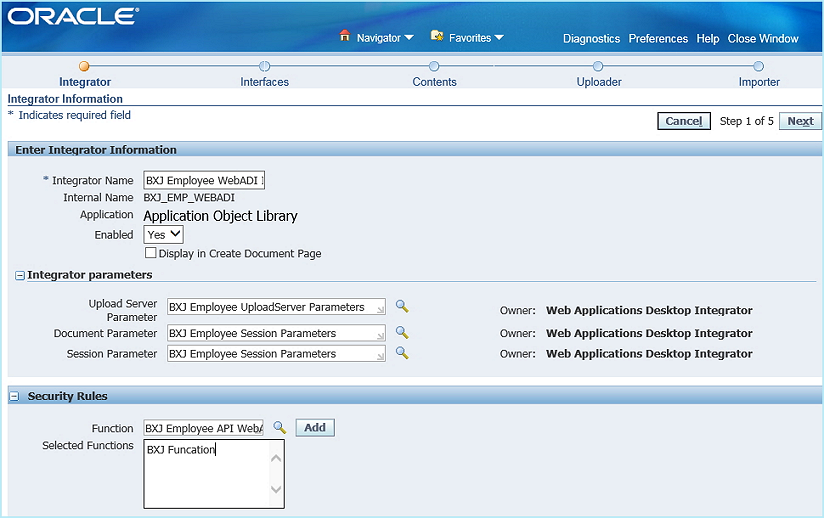Click the Importer step label

pyautogui.click(x=759, y=82)
